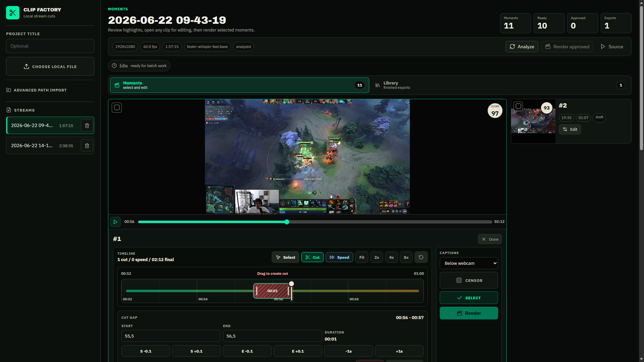Image resolution: width=644 pixels, height=362 pixels.
Task: Click the timeline playhead handle
Action: click(x=291, y=284)
